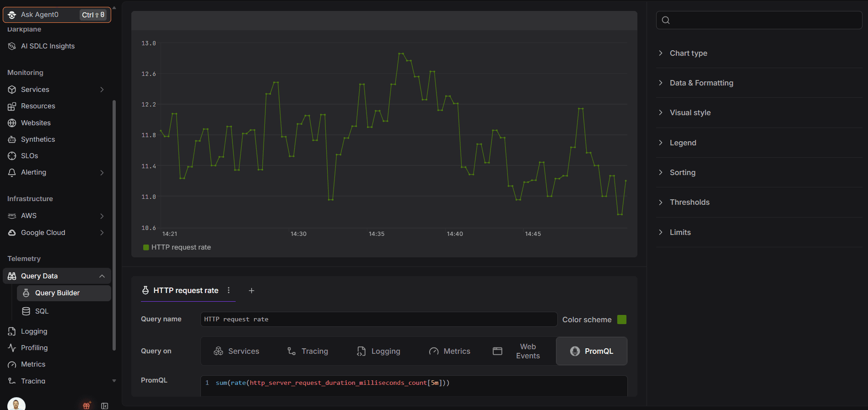
Task: Click the SLOs target icon
Action: coord(12,156)
